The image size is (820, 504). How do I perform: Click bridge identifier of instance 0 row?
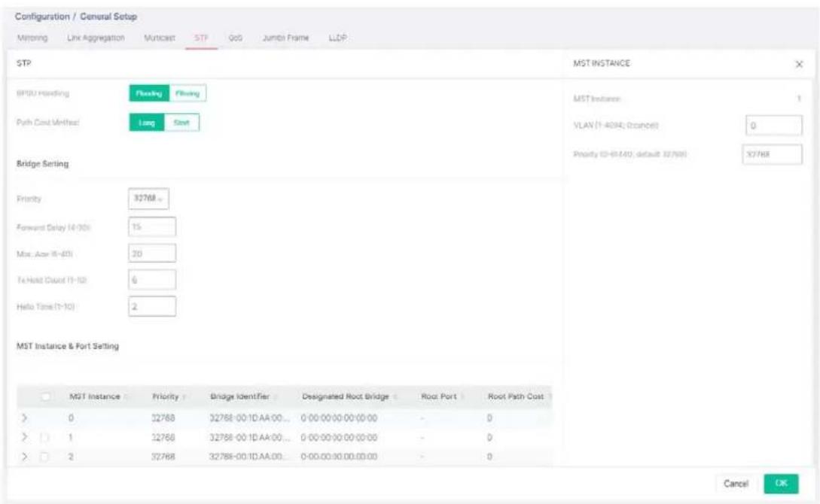click(249, 417)
